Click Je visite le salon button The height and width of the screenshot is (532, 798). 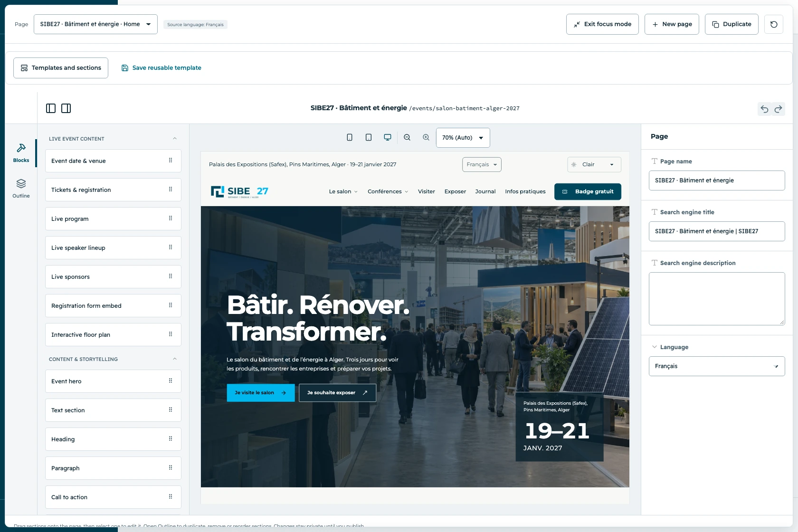[x=261, y=393]
